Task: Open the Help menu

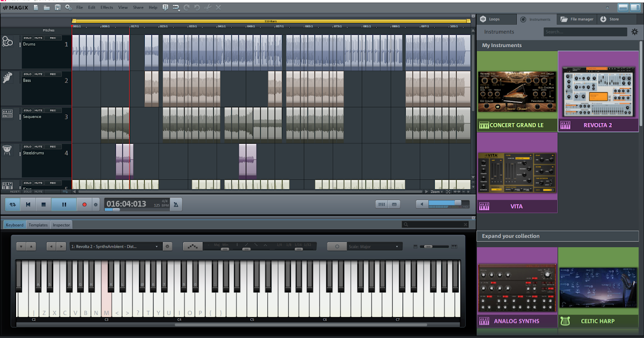Action: [x=153, y=8]
